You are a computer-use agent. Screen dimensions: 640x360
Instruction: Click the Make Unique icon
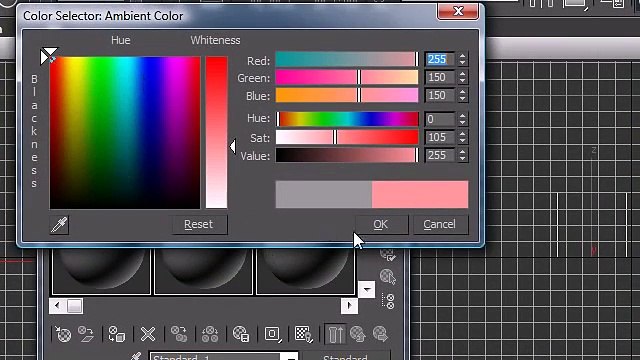pos(210,334)
